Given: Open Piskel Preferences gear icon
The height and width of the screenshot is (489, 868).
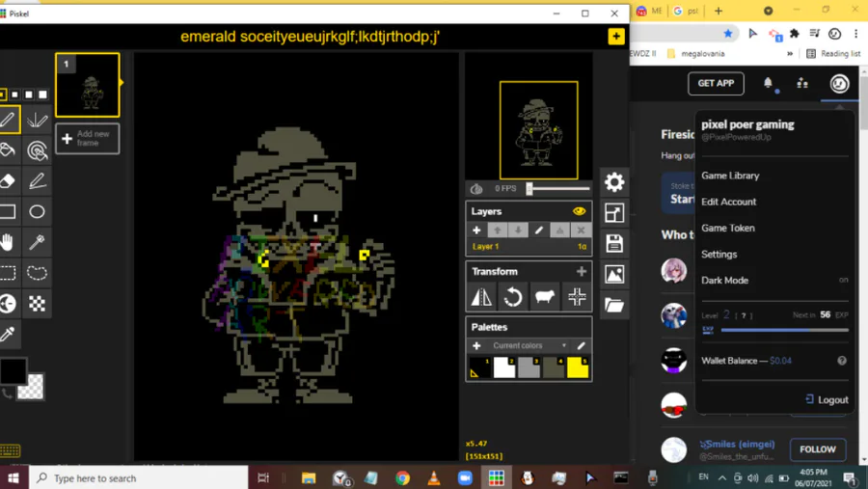Looking at the screenshot, I should tap(614, 181).
